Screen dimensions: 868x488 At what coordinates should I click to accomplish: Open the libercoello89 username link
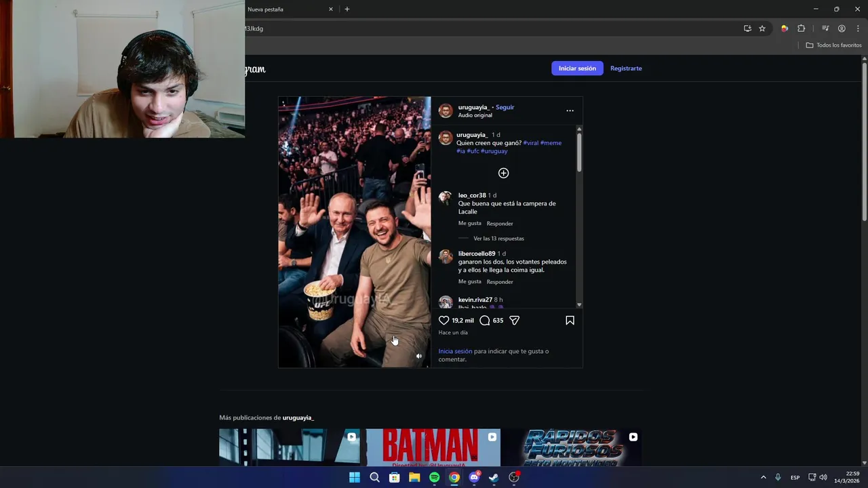(x=477, y=253)
